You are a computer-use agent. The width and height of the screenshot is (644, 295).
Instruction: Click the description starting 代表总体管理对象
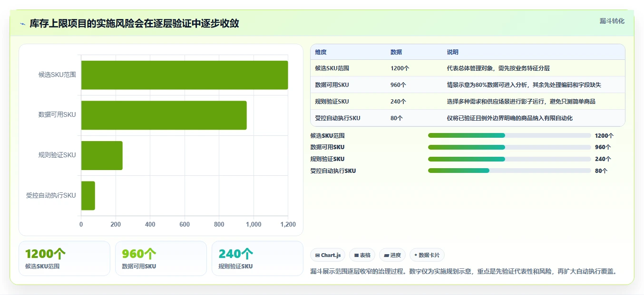click(x=498, y=68)
